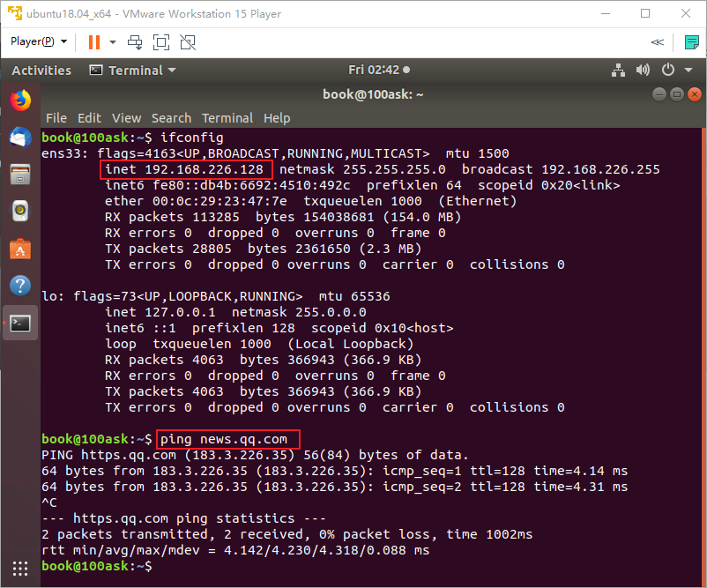Open the Player(P) menu
The width and height of the screenshot is (707, 588).
[x=39, y=41]
